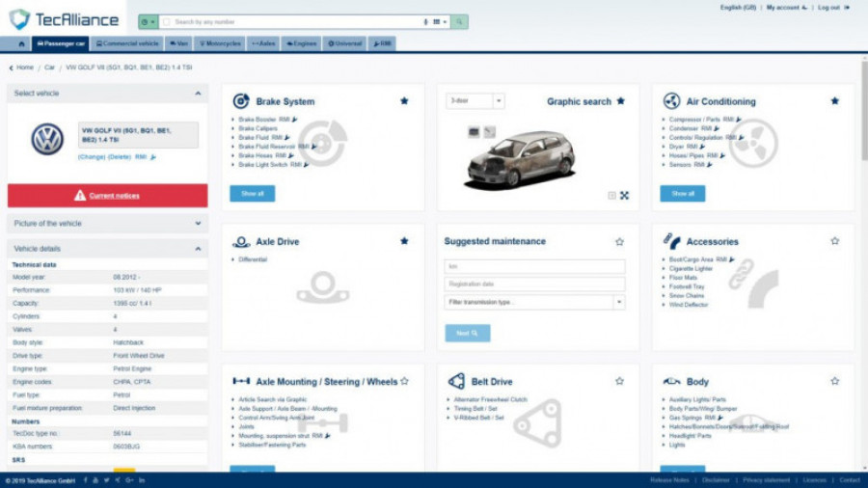868x488 pixels.
Task: Click Search by any number field
Action: pyautogui.click(x=296, y=22)
